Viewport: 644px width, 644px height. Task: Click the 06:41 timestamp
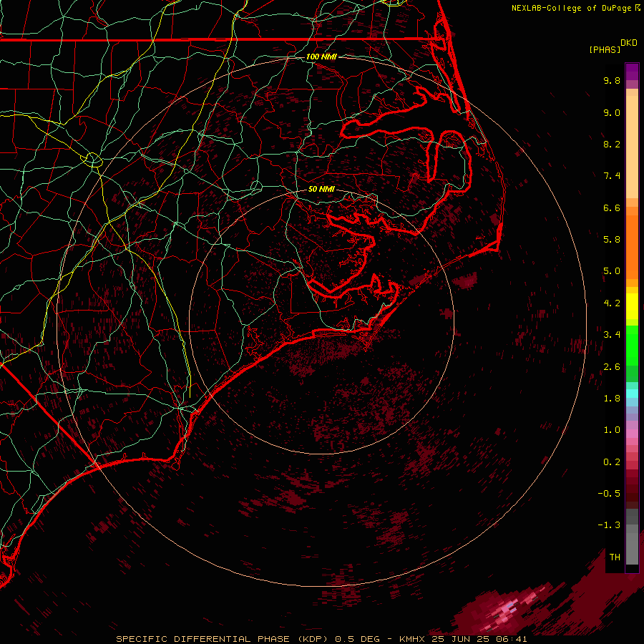(x=513, y=639)
